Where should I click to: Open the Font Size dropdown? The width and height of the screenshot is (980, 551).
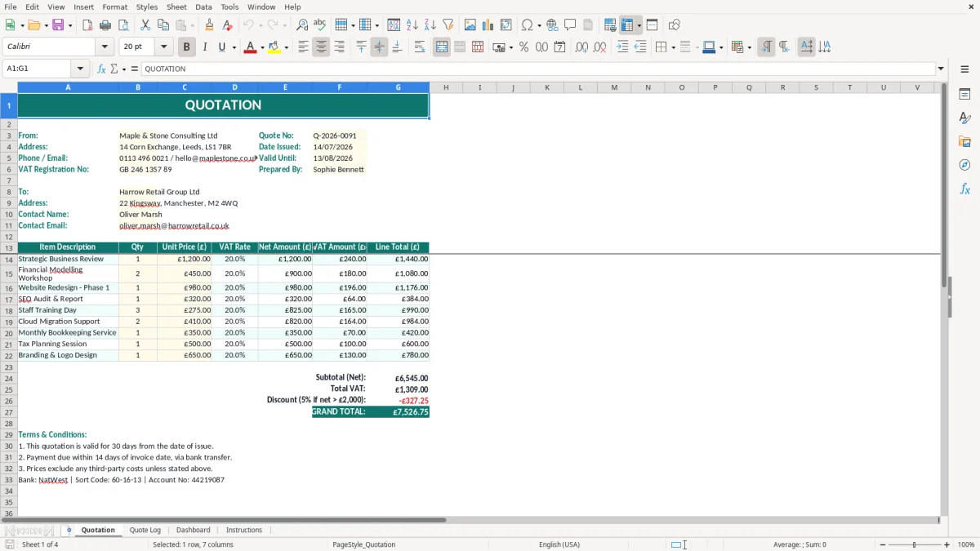[x=163, y=47]
